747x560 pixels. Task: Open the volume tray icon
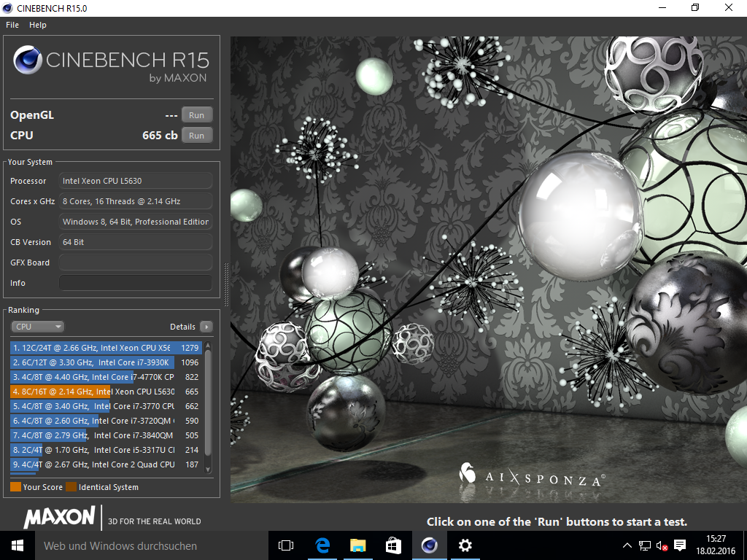(x=662, y=545)
